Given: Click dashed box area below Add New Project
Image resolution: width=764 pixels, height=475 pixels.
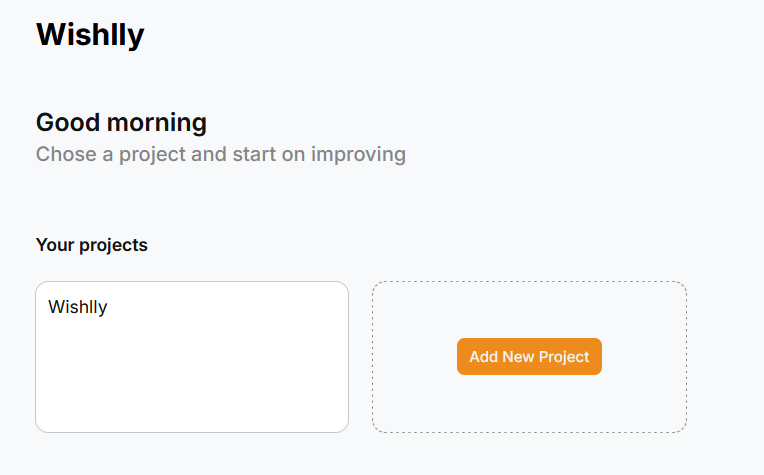Looking at the screenshot, I should (x=529, y=405).
